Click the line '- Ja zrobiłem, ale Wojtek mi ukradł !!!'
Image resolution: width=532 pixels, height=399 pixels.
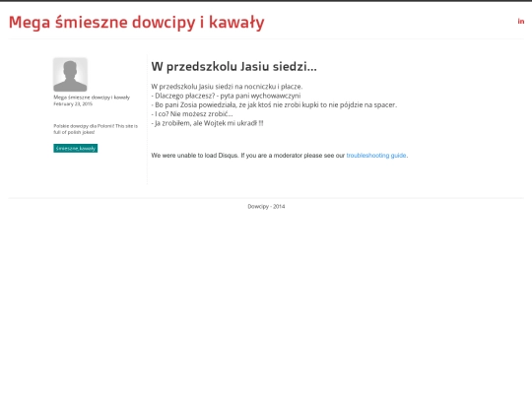point(207,123)
